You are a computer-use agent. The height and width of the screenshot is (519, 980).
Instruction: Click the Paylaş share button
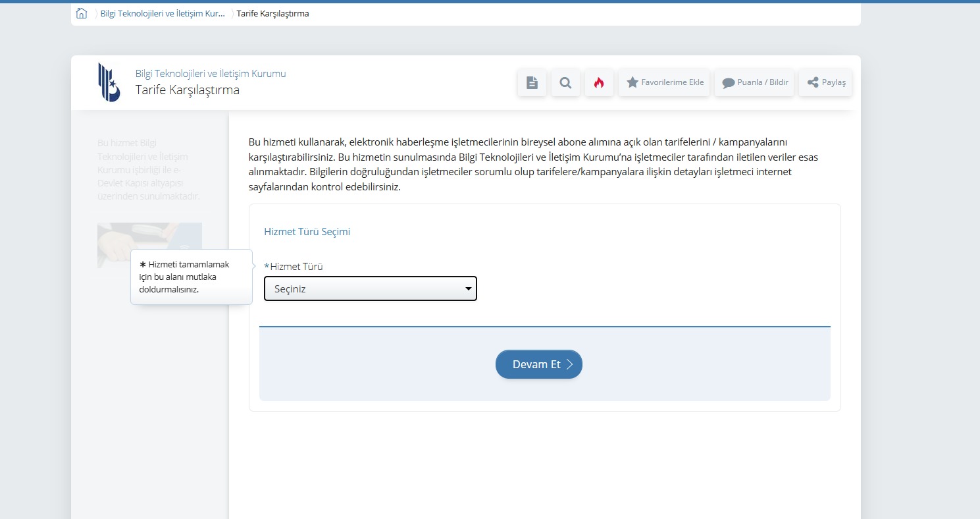tap(825, 83)
